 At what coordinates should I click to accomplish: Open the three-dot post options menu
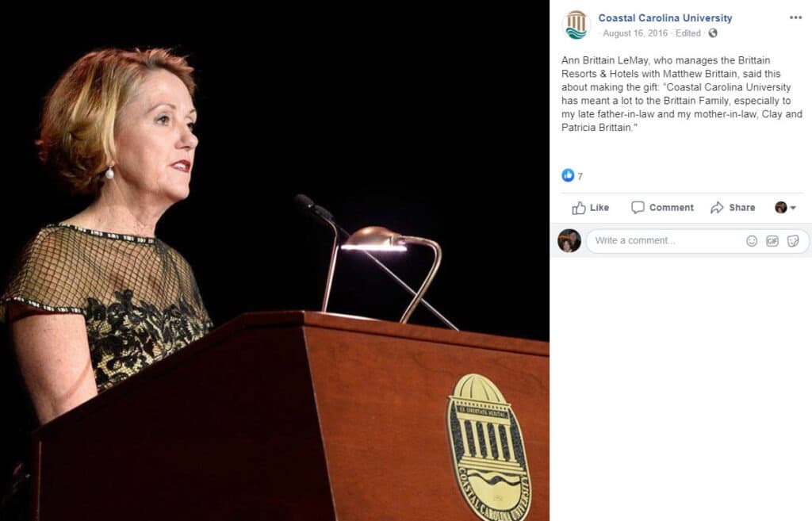795,17
